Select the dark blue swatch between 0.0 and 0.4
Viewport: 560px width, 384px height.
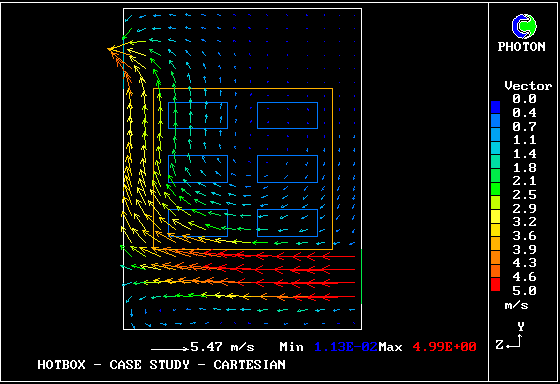pos(495,107)
